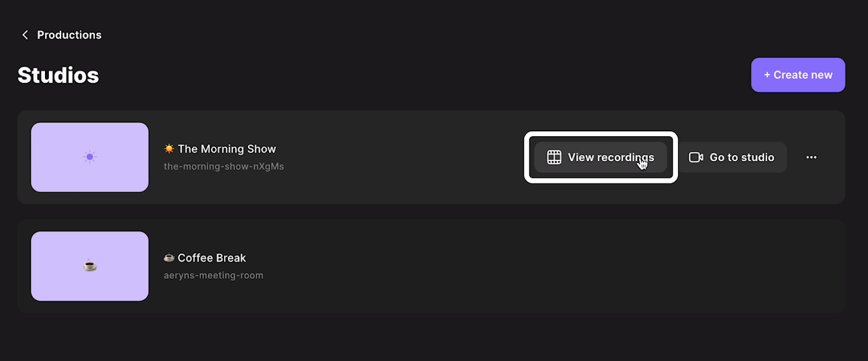Screen dimensions: 868x361
Task: Click the coffee cup icon inside the thumbnail
Action: pos(90,266)
